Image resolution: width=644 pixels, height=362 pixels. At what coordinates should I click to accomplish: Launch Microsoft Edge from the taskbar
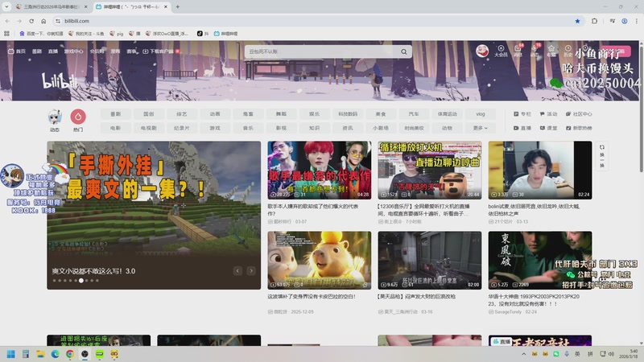coord(55,354)
